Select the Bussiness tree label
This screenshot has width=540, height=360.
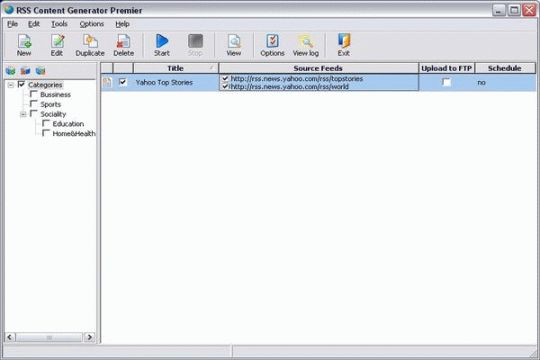(55, 94)
